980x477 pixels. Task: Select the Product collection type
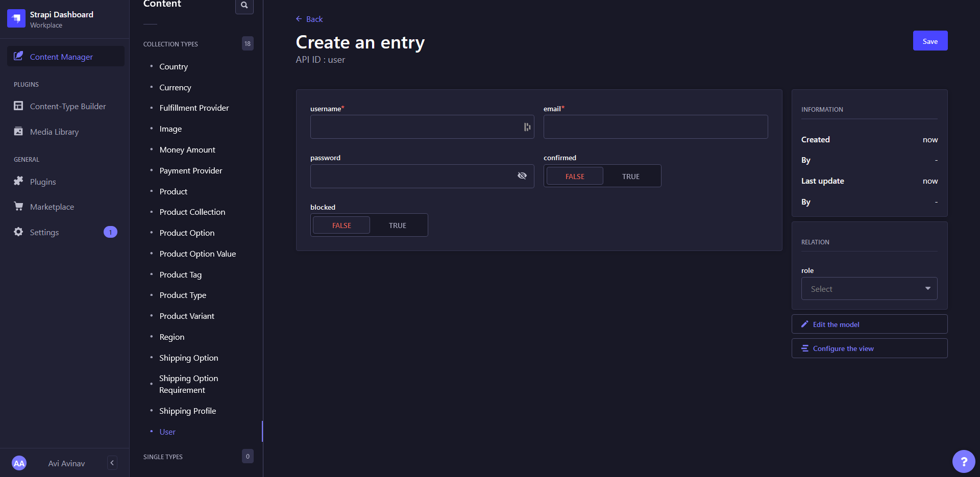click(173, 191)
